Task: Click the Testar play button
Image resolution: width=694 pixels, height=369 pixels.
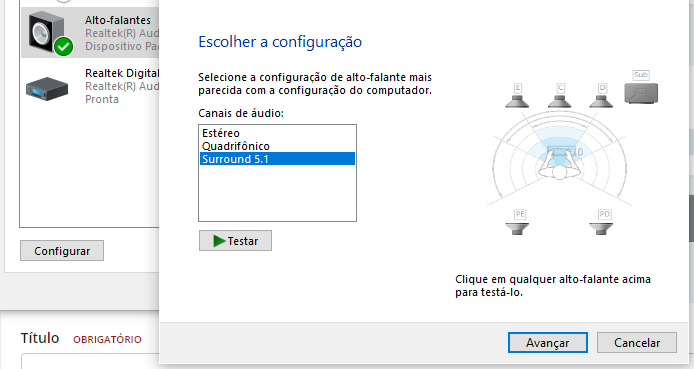Action: pos(235,241)
